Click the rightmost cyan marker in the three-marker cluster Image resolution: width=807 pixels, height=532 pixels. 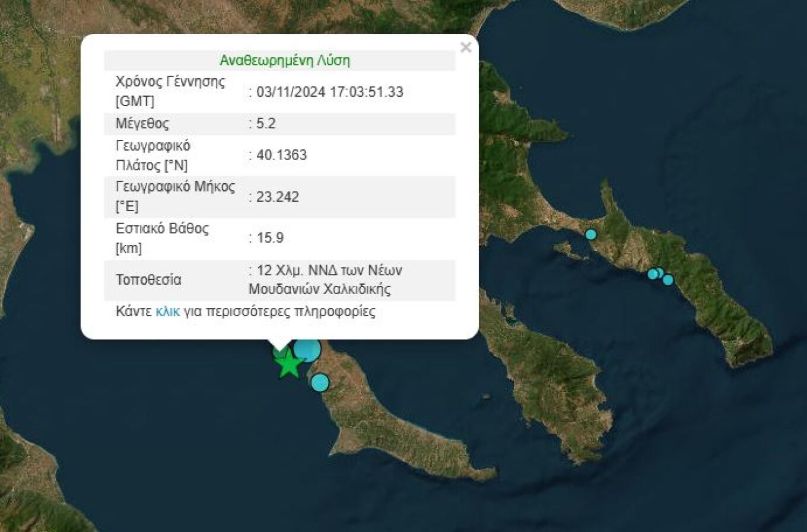pyautogui.click(x=668, y=280)
